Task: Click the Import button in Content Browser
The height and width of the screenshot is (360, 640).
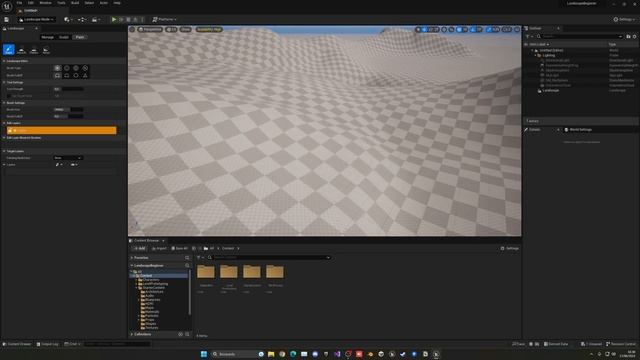Action: (x=159, y=248)
